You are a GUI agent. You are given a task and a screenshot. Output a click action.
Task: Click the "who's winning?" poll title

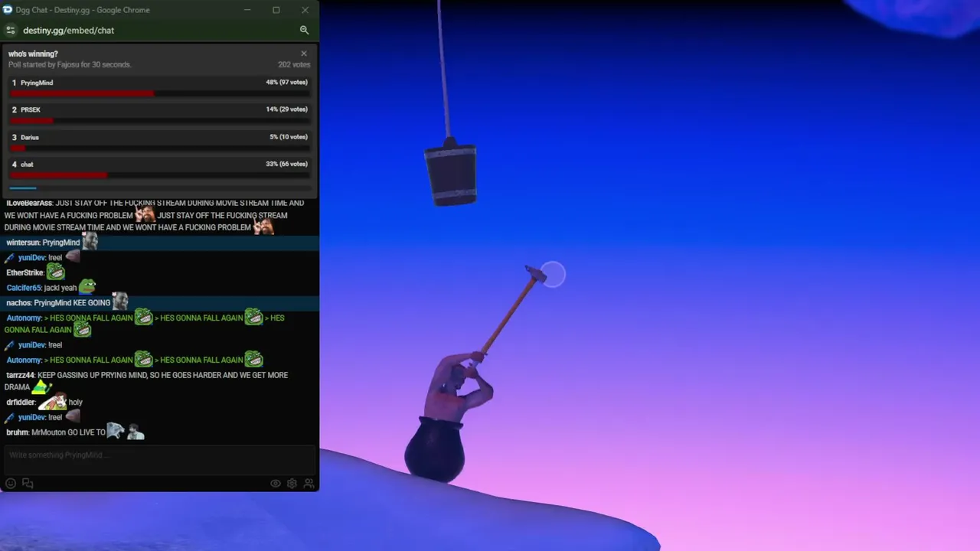[33, 54]
